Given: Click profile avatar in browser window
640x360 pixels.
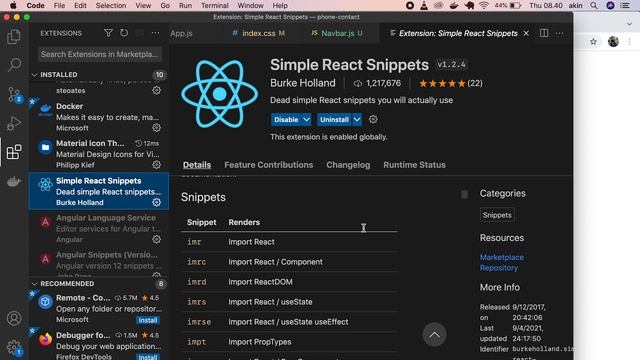Looking at the screenshot, I should (x=613, y=42).
